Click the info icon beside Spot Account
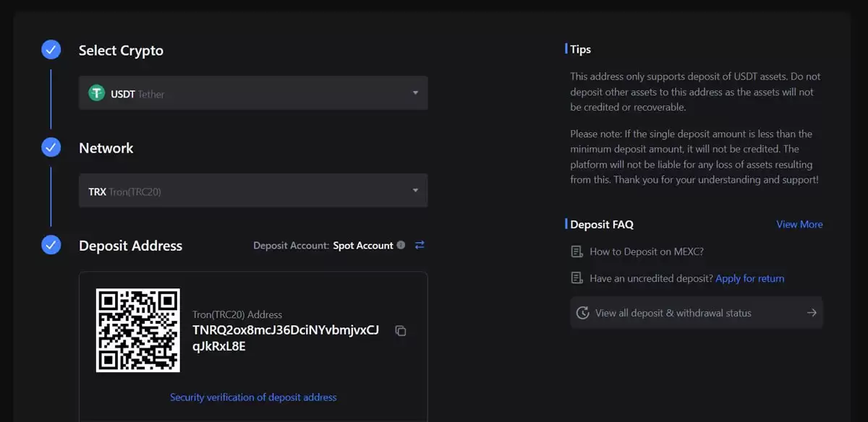 (x=401, y=245)
